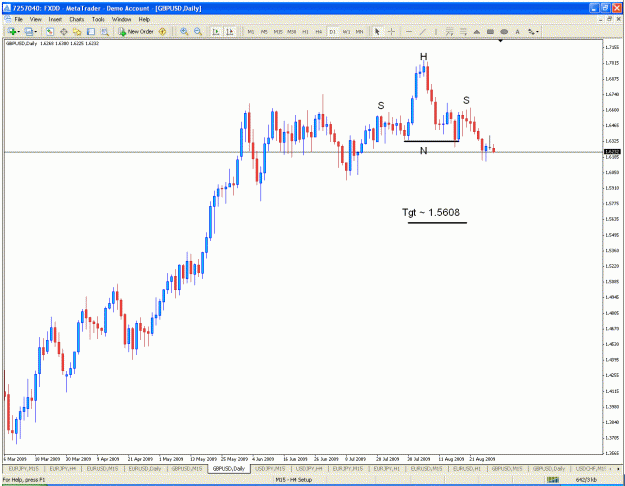Select the D1 daily timeframe button

pos(332,31)
